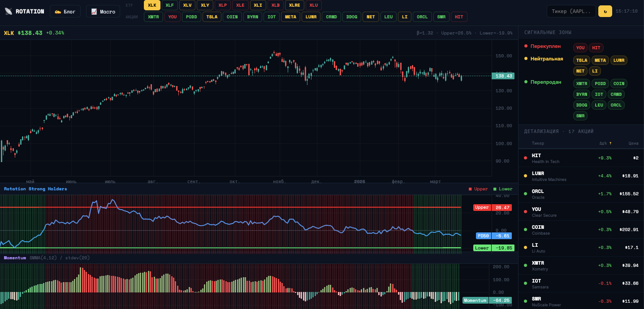644x309 pixels.
Task: Choose TSLA in the top stocks row
Action: tap(212, 17)
